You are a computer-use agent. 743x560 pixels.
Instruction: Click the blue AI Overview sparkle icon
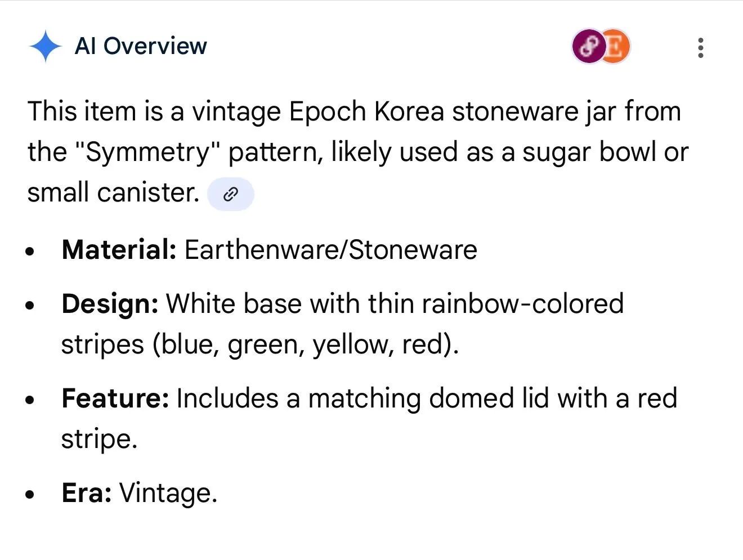[x=45, y=47]
